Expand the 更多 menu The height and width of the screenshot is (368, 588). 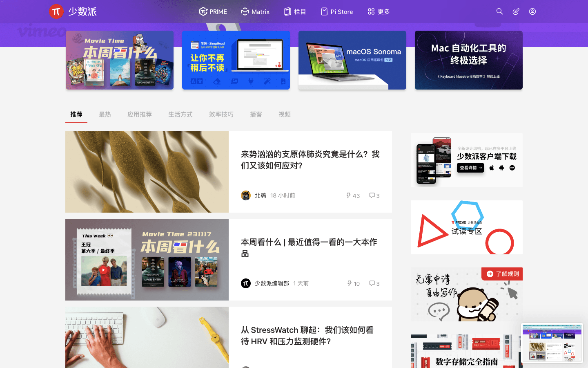(379, 11)
